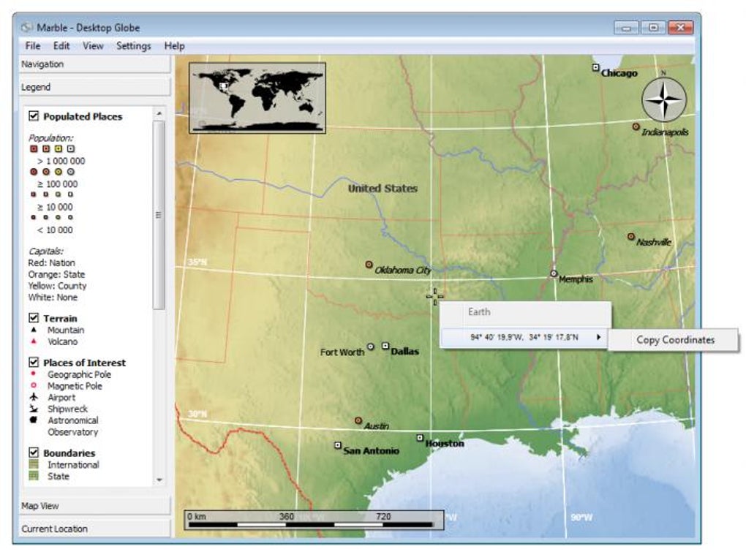The image size is (746, 560).
Task: Click the International boundary legend icon
Action: point(34,464)
